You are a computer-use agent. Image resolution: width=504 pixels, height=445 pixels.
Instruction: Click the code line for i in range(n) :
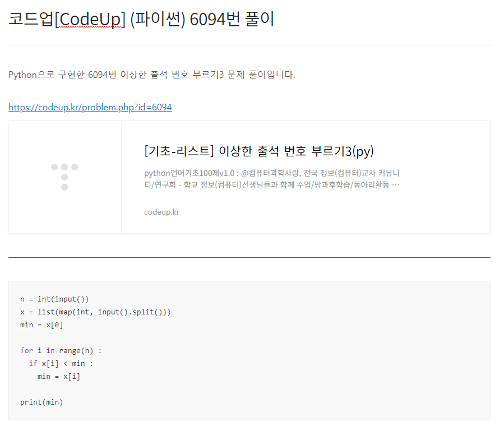pos(61,350)
